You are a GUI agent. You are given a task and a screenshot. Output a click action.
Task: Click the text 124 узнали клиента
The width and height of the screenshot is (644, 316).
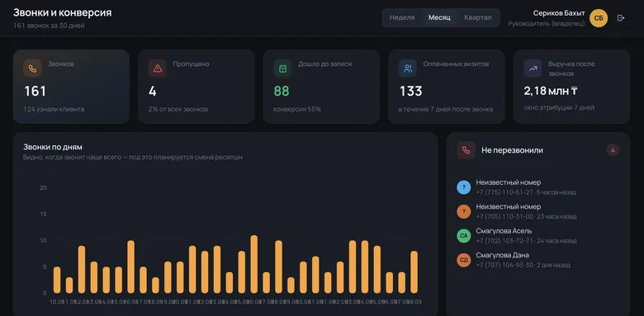coord(54,109)
